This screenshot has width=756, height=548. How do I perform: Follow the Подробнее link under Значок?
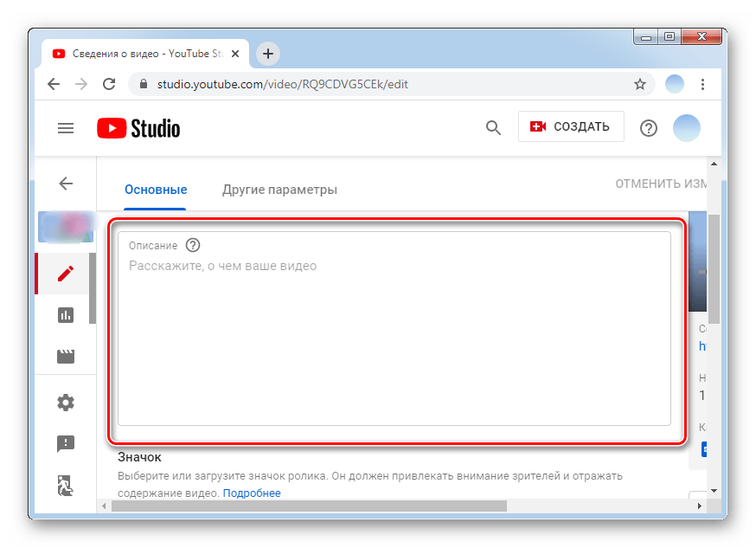tap(252, 493)
